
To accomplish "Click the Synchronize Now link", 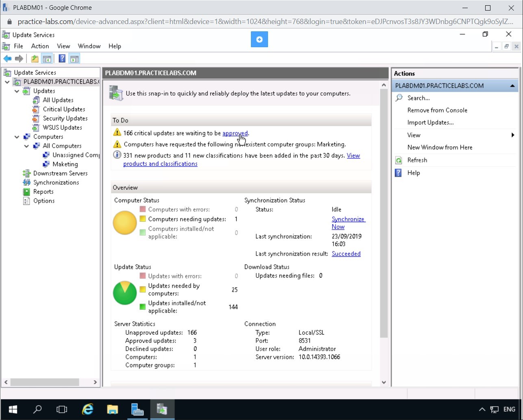I will point(348,223).
